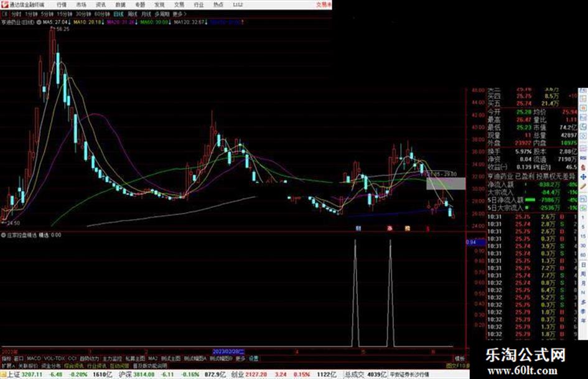Open the 市场 menu
The height and width of the screenshot is (379, 588).
[x=81, y=5]
